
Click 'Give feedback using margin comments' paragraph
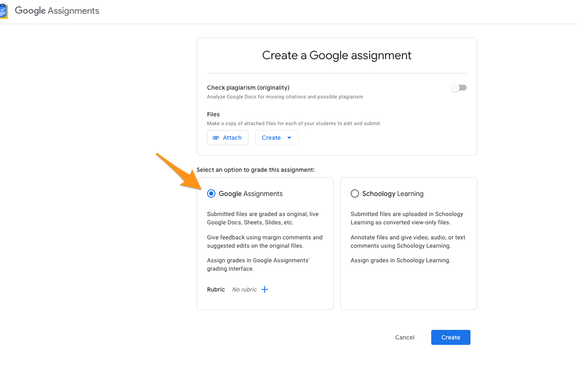tap(265, 241)
